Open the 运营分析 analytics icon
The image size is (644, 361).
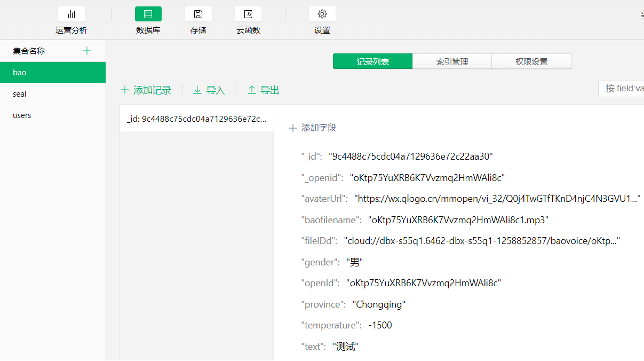coord(71,14)
